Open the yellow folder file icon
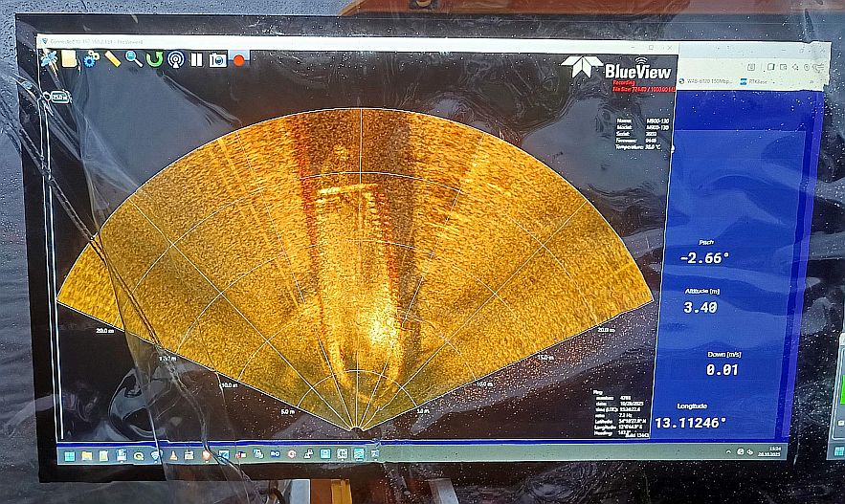Screen dimensions: 845x504 tap(70, 58)
